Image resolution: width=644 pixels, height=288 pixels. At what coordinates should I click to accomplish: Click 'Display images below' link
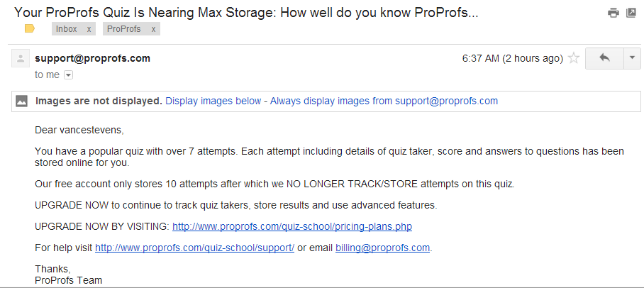213,101
